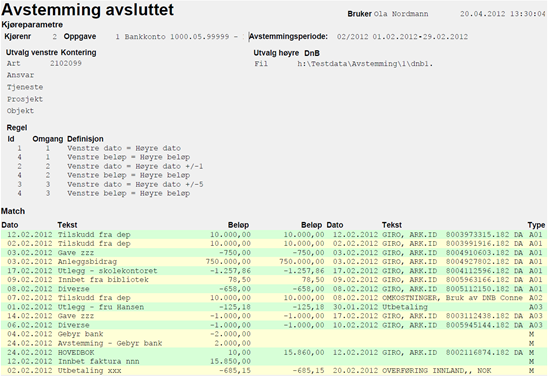Select the 'Innbet fra bibliotek' row
548x376 pixels.
tap(274, 280)
